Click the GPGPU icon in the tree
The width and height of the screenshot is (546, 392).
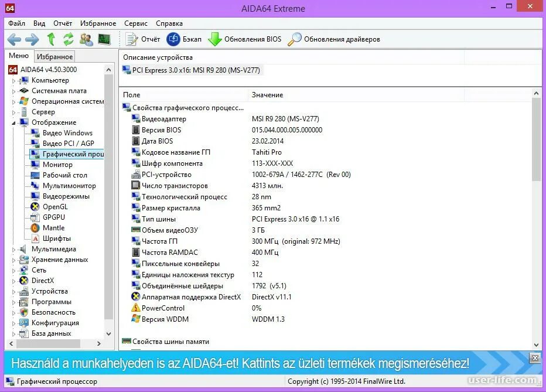point(35,217)
